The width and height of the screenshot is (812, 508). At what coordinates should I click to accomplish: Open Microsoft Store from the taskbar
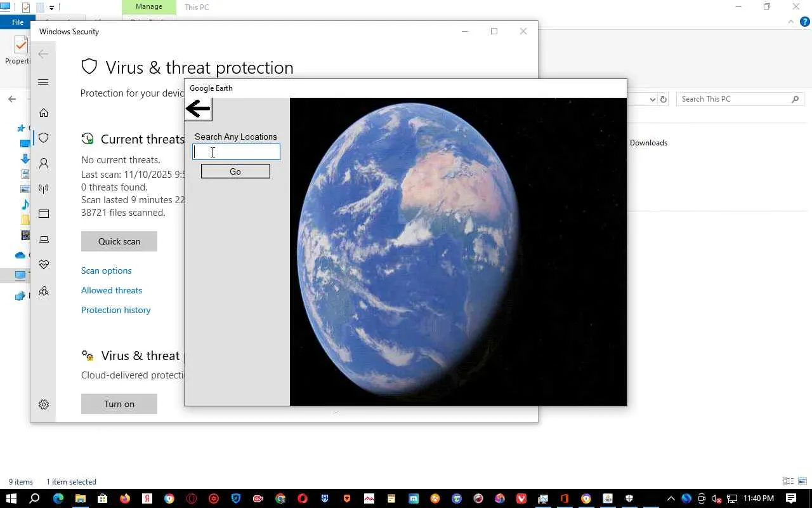coord(103,498)
